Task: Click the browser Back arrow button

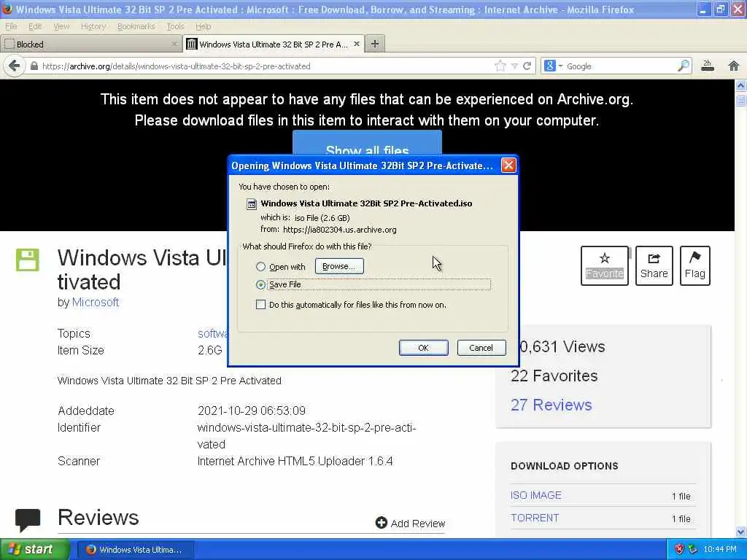Action: pyautogui.click(x=15, y=66)
